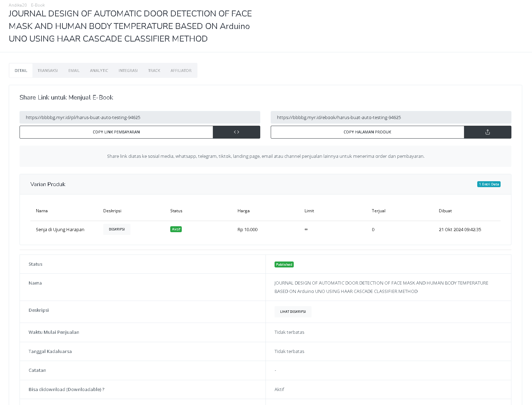
Task: Click the infinity limit value
Action: 306,229
